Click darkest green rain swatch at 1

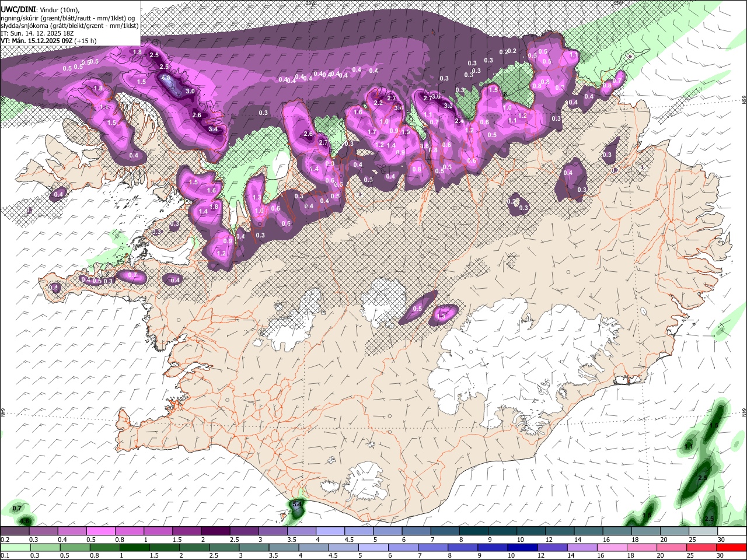[x=134, y=547]
